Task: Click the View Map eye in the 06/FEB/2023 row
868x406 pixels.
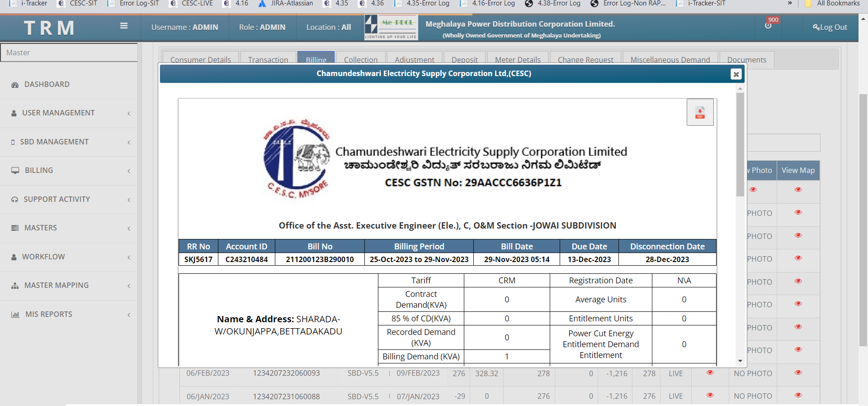Action: click(x=798, y=373)
